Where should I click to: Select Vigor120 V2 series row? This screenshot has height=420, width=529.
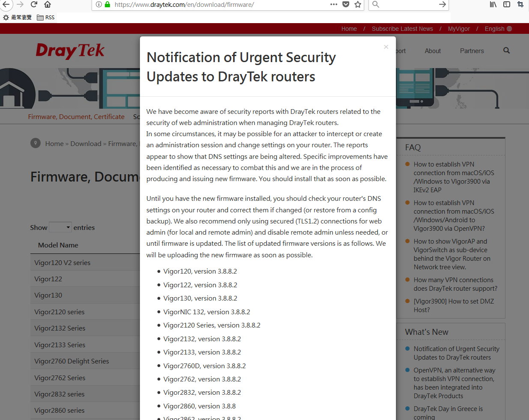pyautogui.click(x=85, y=262)
